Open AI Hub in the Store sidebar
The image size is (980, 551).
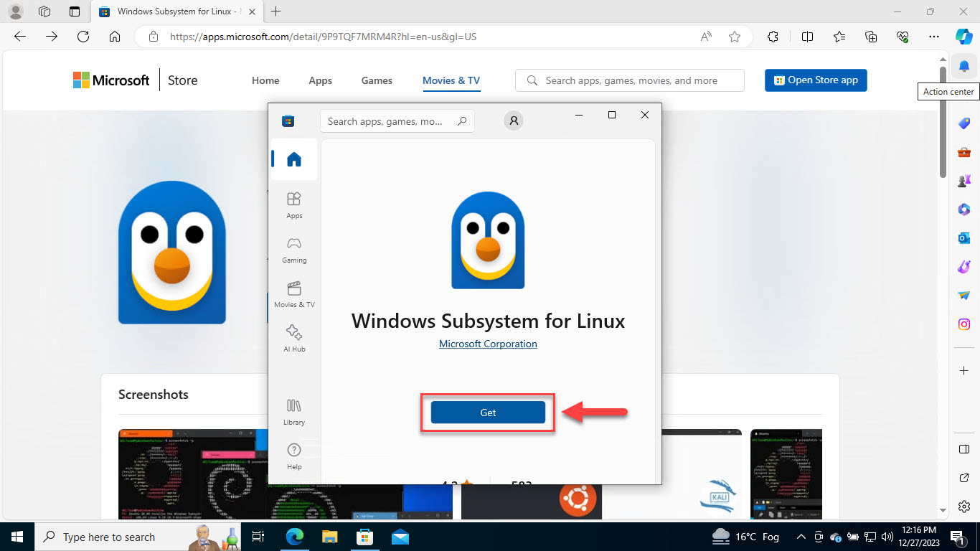pyautogui.click(x=293, y=338)
